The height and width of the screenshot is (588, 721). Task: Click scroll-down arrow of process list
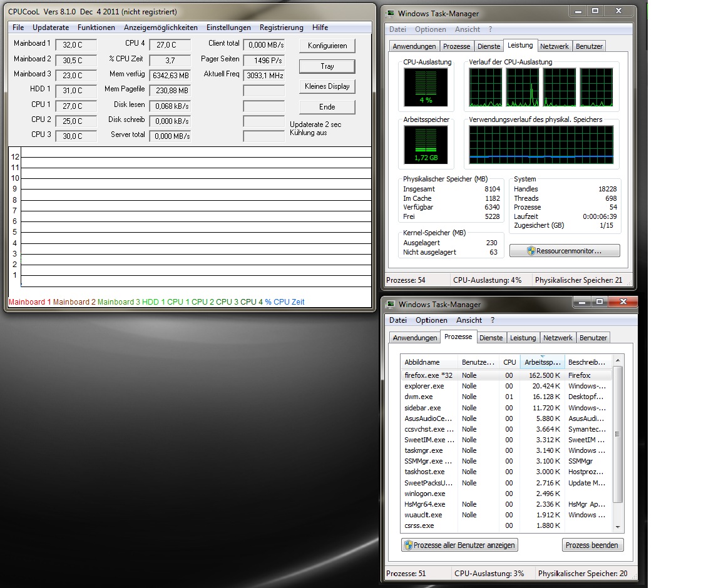coord(618,527)
